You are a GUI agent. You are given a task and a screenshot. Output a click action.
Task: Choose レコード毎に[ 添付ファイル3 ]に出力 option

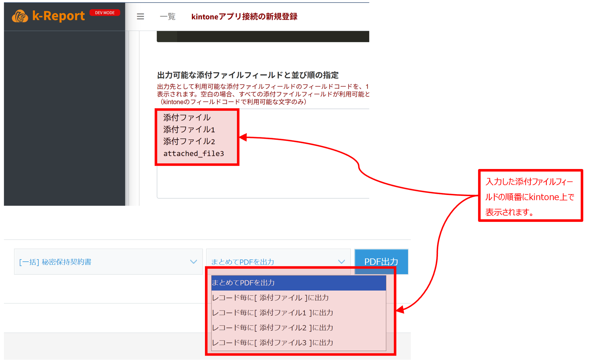pos(298,343)
